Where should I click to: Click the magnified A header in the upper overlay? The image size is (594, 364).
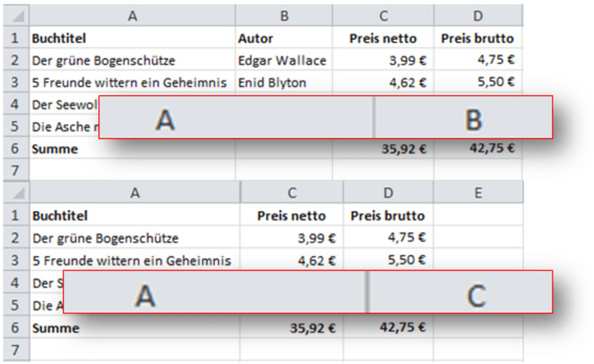tap(165, 119)
